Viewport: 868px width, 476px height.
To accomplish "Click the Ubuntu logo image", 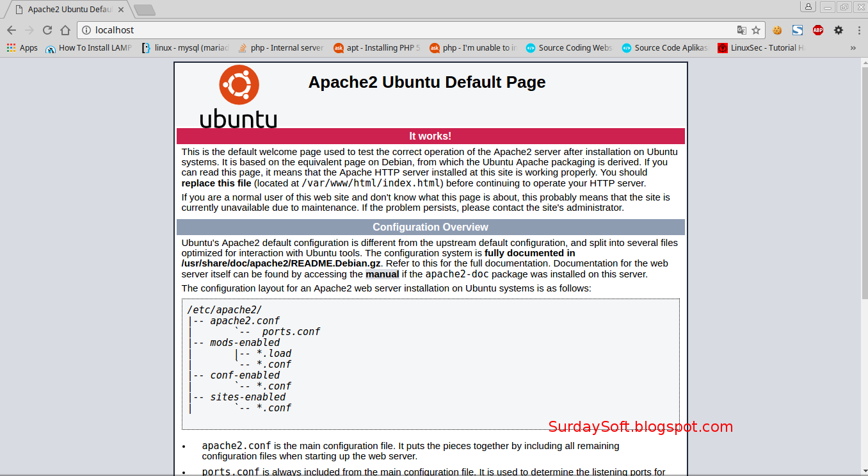I will 239,97.
